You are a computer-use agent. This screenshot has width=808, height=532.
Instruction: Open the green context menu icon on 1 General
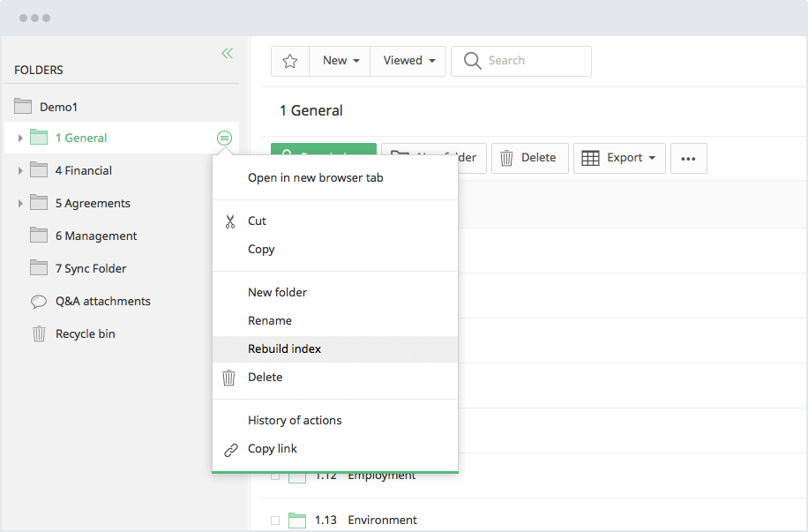pyautogui.click(x=225, y=139)
